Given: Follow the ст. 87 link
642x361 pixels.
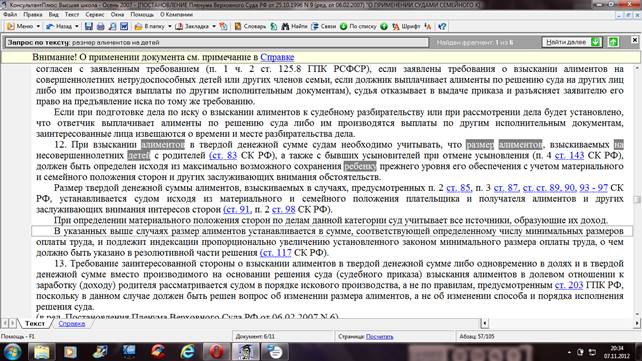Looking at the screenshot, I should coord(506,188).
